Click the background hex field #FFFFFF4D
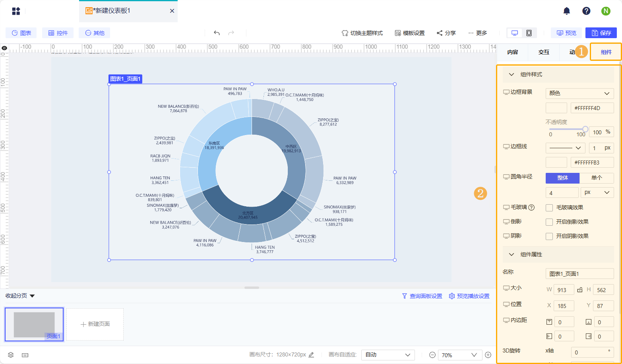Image resolution: width=622 pixels, height=364 pixels. tap(592, 108)
